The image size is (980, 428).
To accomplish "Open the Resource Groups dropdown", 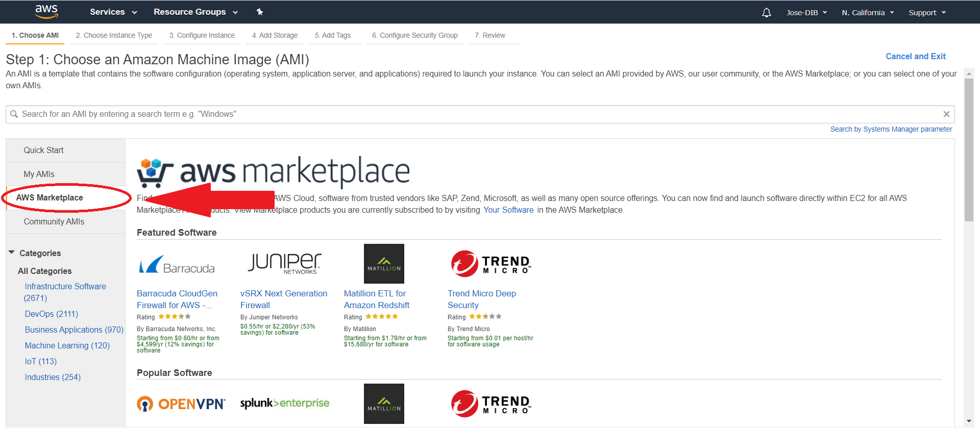I will [x=195, y=12].
